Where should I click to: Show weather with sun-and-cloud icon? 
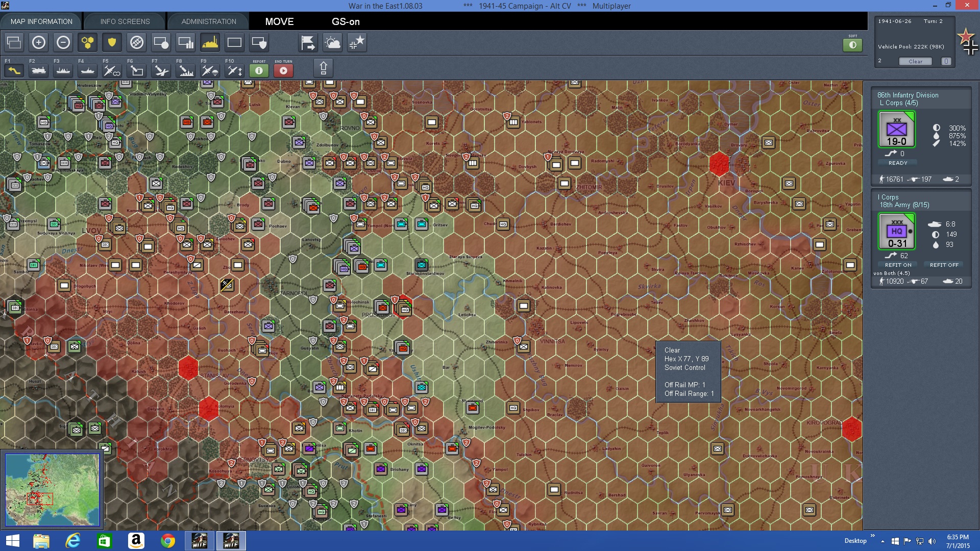click(x=333, y=42)
